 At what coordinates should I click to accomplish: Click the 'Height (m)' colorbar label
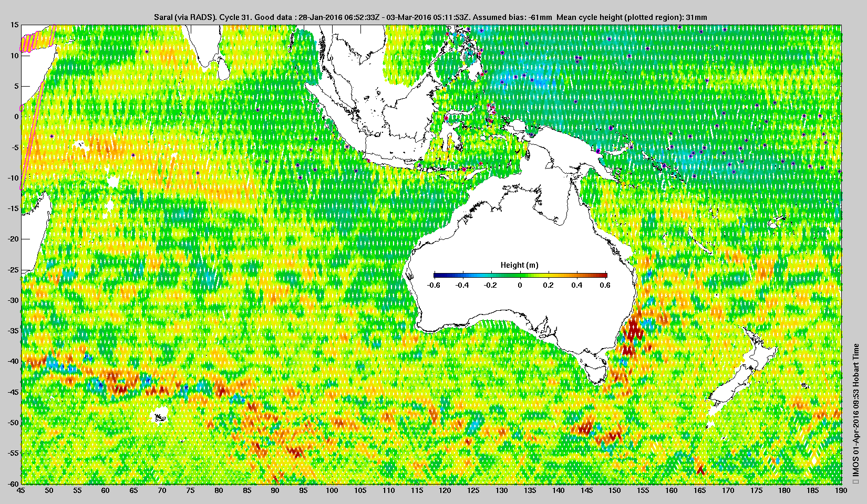[x=519, y=265]
